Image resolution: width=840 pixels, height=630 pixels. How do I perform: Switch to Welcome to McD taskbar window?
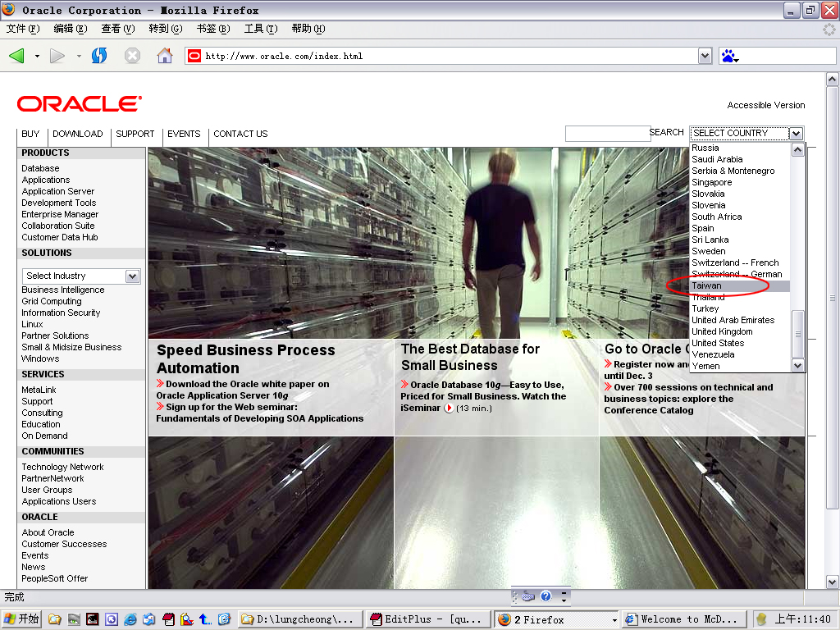683,619
